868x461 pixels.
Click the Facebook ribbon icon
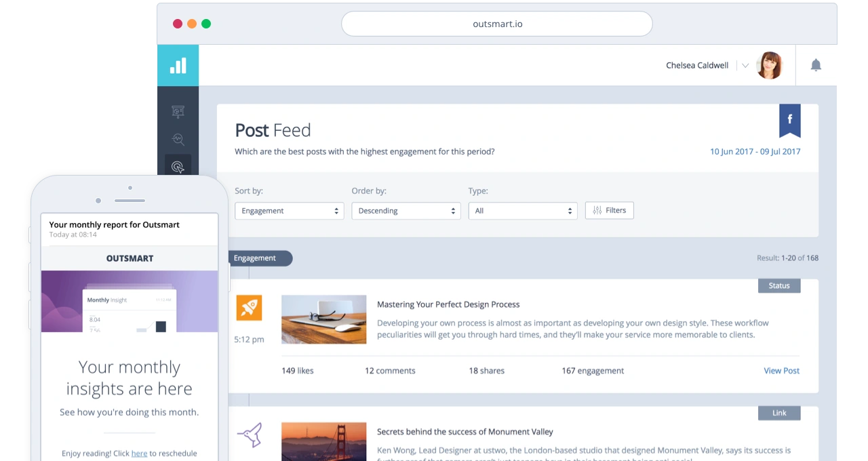[789, 119]
